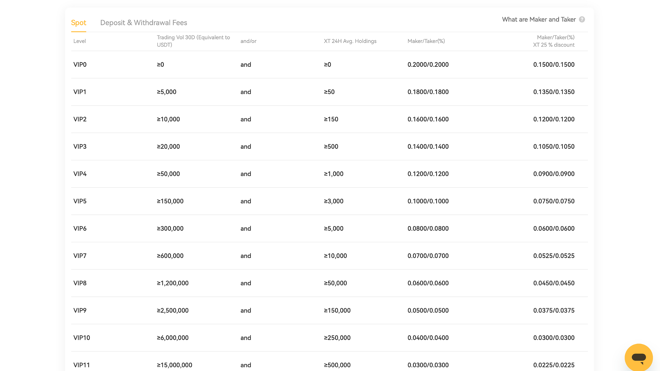Click the 0.1350/0.1350 discounted fee
Image resolution: width=660 pixels, height=371 pixels.
pyautogui.click(x=554, y=92)
